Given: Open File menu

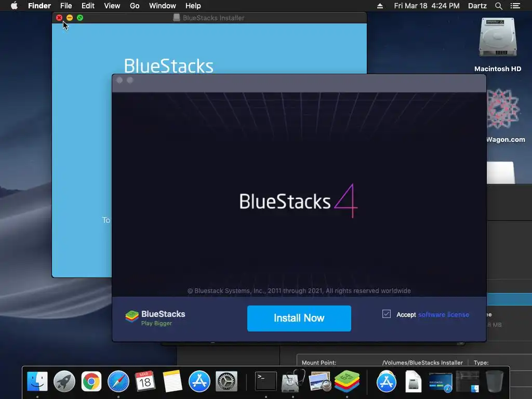Looking at the screenshot, I should [66, 6].
